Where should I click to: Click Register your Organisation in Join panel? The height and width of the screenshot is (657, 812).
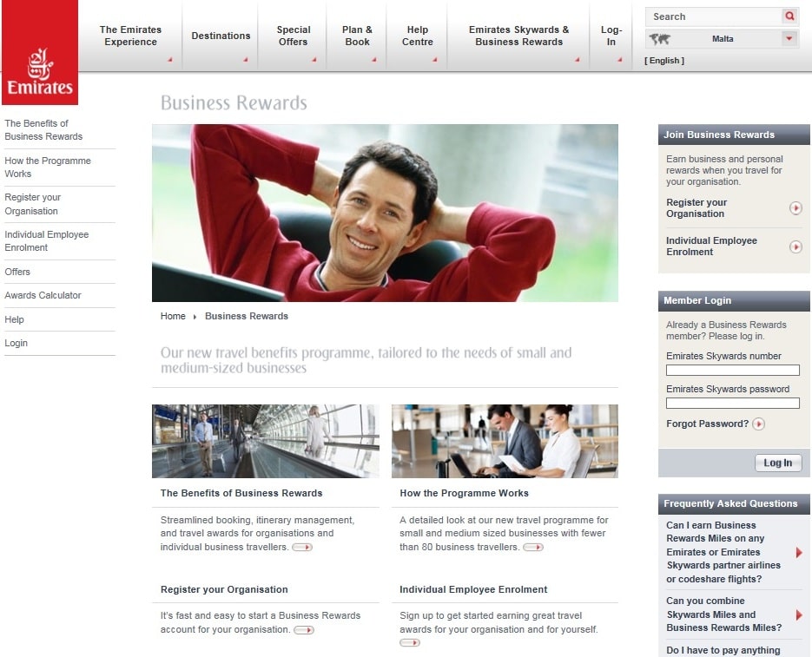tap(696, 208)
